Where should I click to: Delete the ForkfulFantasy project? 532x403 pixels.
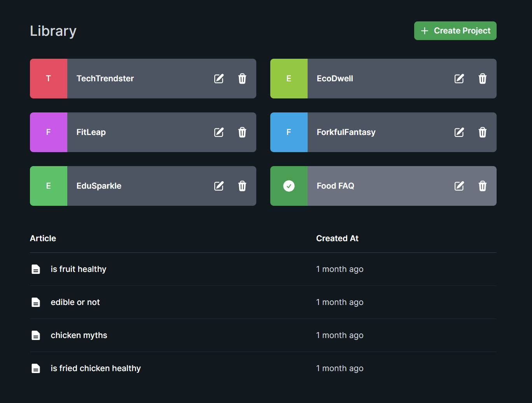483,132
